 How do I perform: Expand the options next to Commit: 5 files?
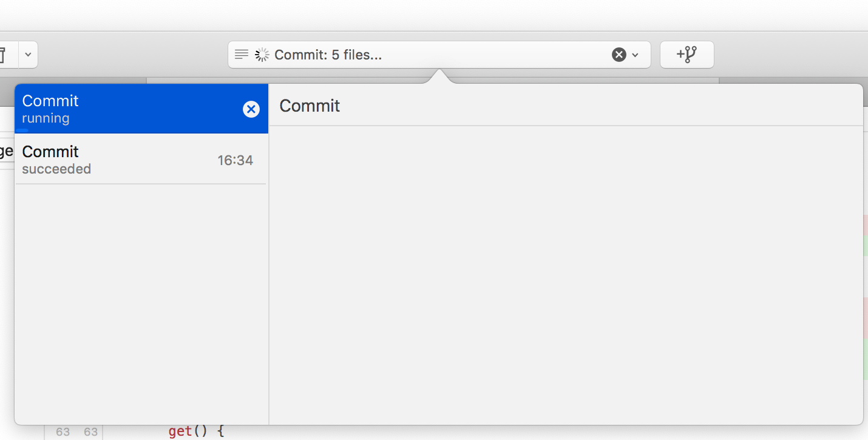point(635,55)
